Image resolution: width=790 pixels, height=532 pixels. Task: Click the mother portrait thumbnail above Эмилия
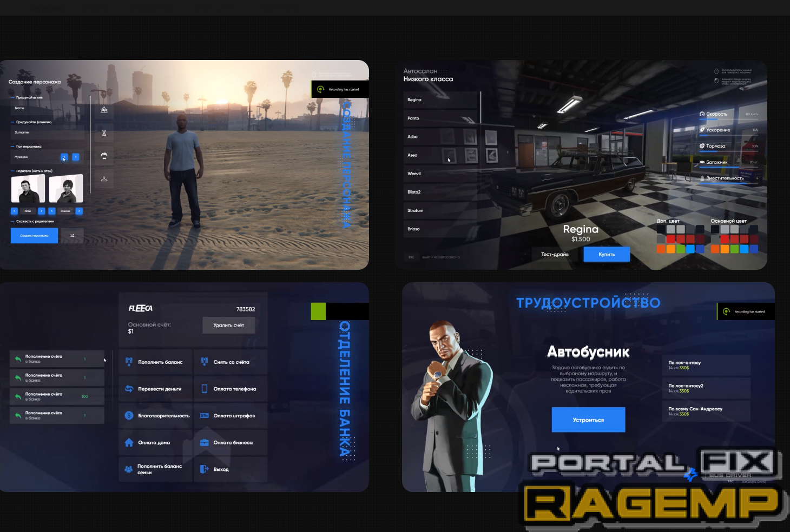click(x=66, y=189)
